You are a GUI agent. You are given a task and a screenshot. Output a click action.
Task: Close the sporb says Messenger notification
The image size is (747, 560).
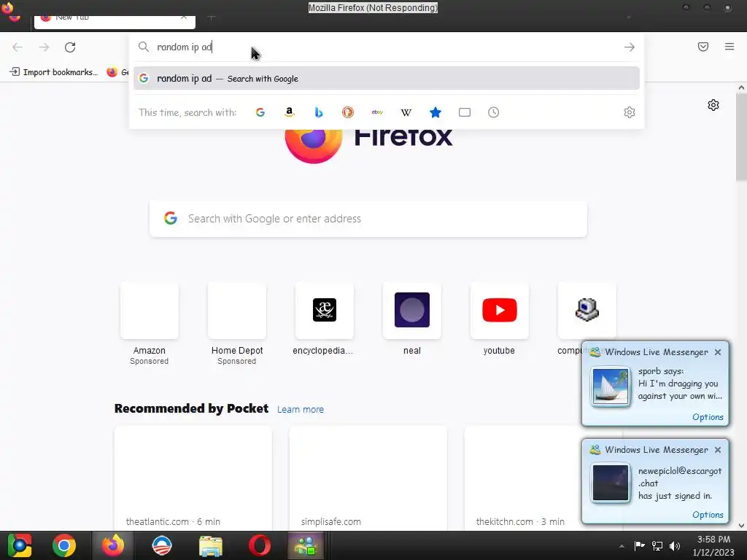point(718,352)
